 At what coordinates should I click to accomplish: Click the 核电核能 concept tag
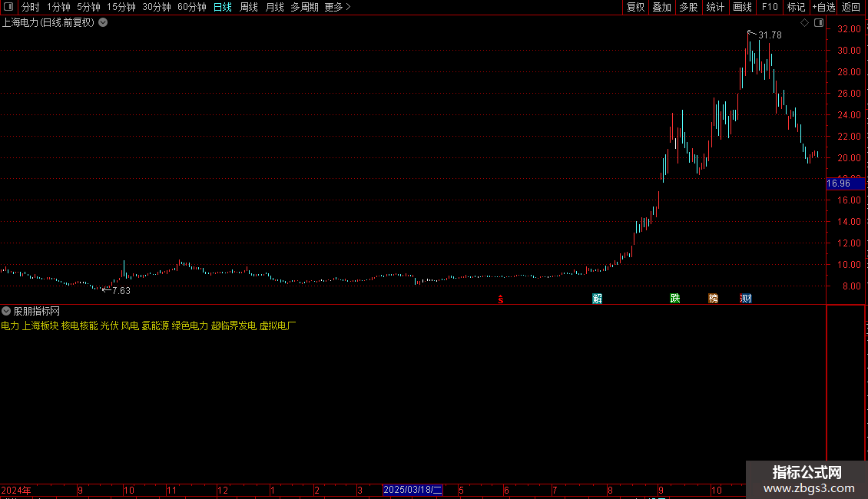click(80, 326)
